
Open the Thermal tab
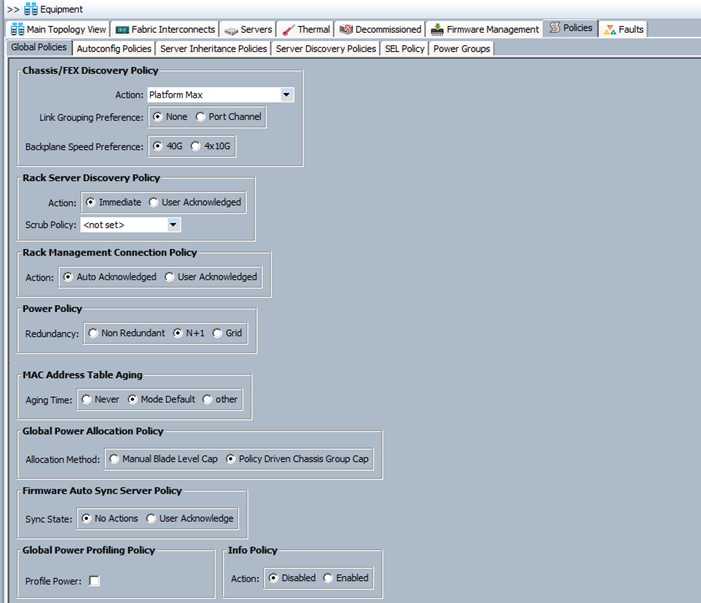(306, 30)
